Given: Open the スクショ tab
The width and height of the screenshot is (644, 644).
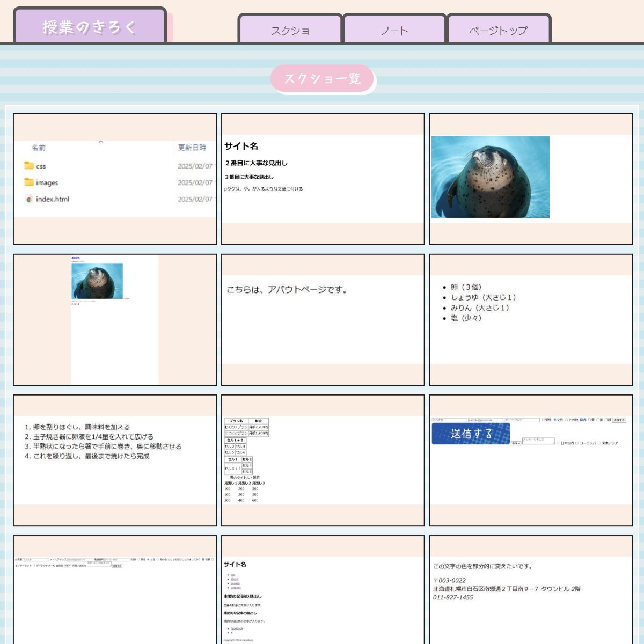Looking at the screenshot, I should [x=290, y=31].
